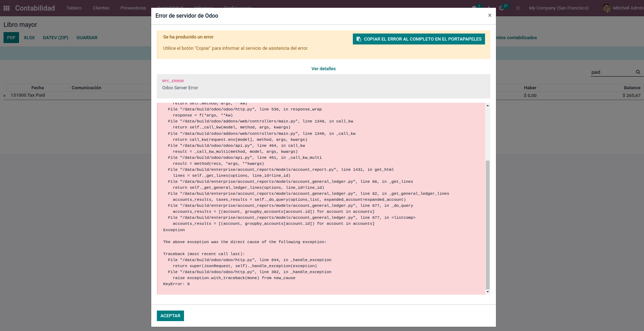Image resolution: width=644 pixels, height=331 pixels.
Task: Click the Balance column header
Action: pyautogui.click(x=632, y=88)
